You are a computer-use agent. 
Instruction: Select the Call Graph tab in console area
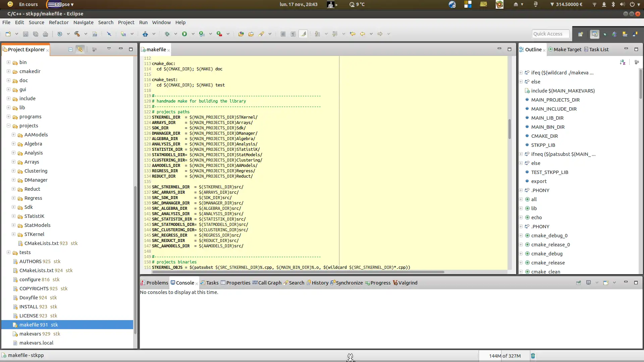(268, 283)
